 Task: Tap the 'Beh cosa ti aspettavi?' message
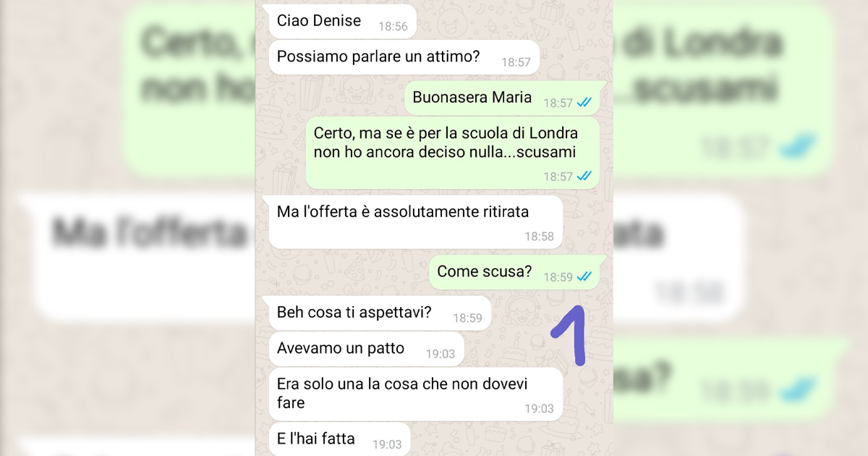point(380,313)
